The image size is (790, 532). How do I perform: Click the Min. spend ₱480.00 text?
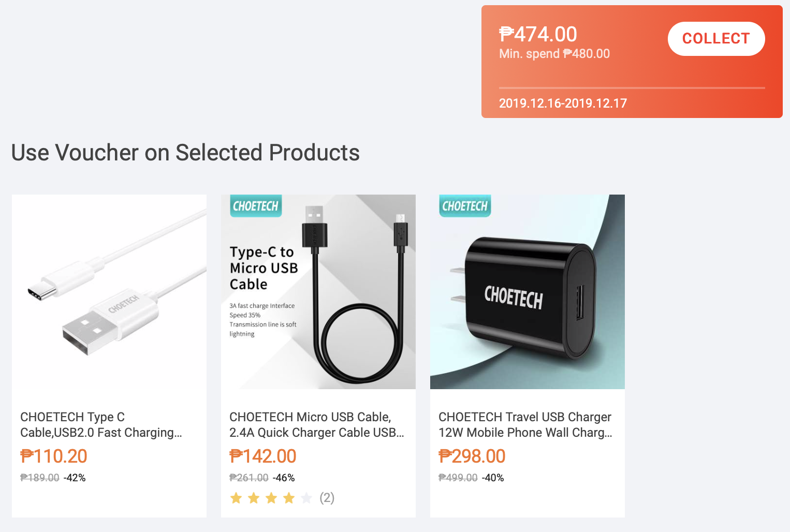coord(554,54)
